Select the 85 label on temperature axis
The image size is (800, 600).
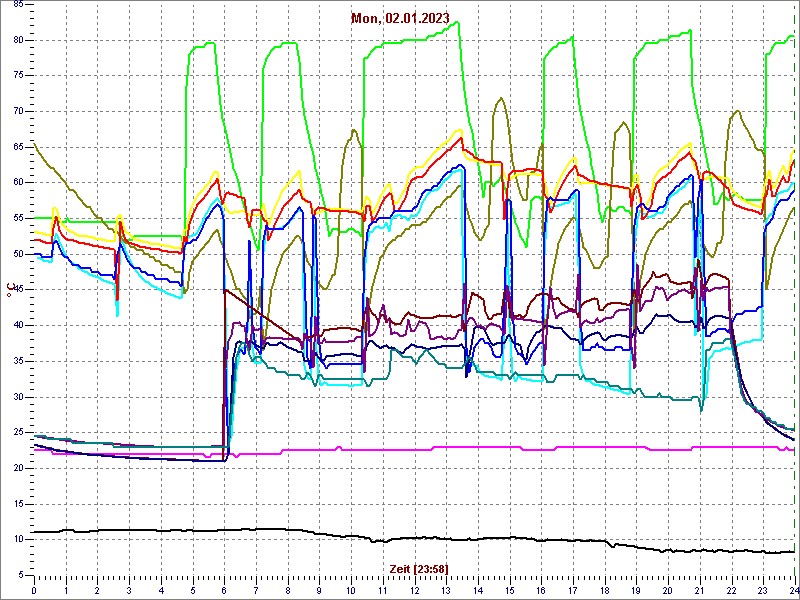click(x=17, y=4)
